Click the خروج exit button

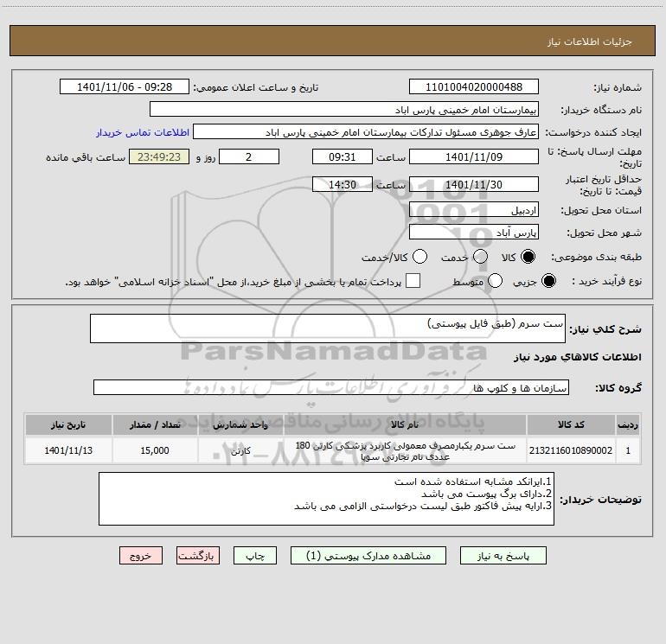click(x=141, y=556)
